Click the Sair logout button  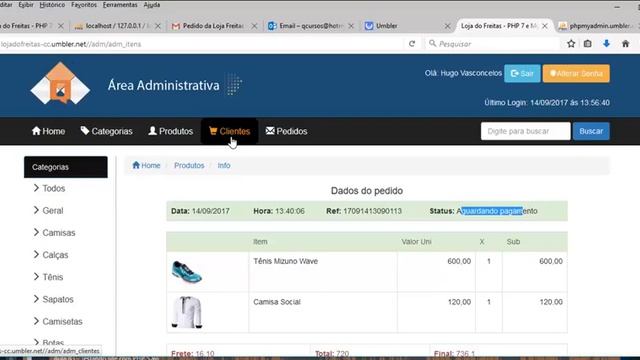click(522, 73)
